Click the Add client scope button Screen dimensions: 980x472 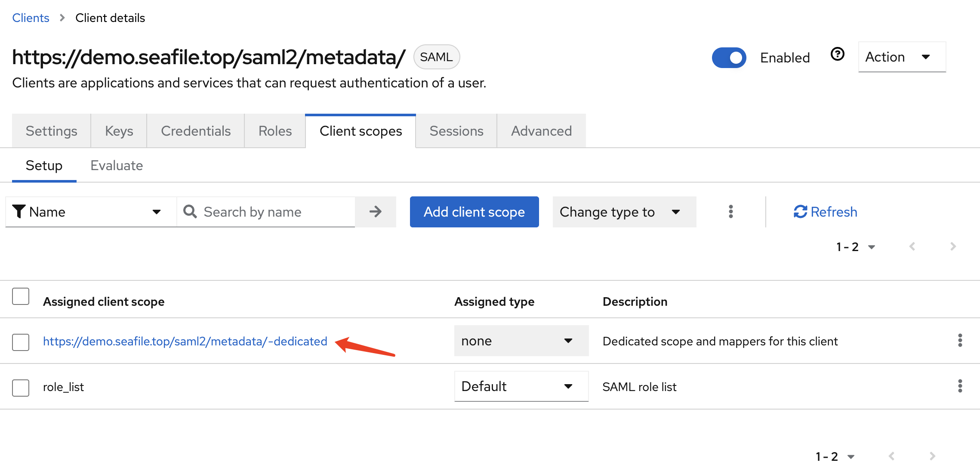click(474, 211)
